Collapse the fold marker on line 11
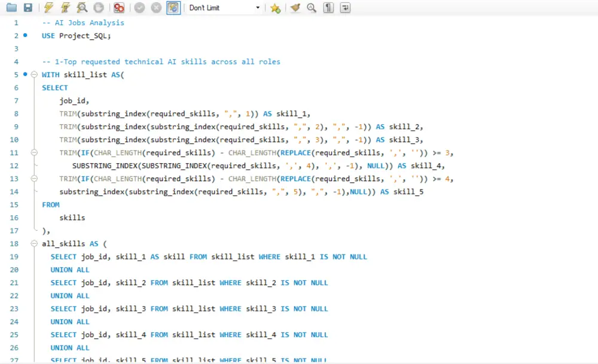This screenshot has width=598, height=364. coord(35,152)
